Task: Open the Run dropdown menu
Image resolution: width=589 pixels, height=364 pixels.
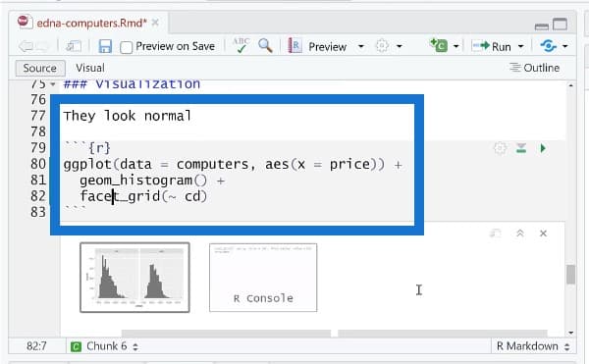Action: (x=520, y=46)
